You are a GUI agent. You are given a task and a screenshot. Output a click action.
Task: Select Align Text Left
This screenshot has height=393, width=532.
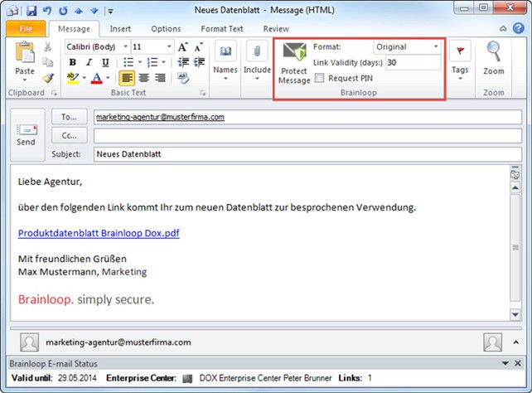point(127,78)
